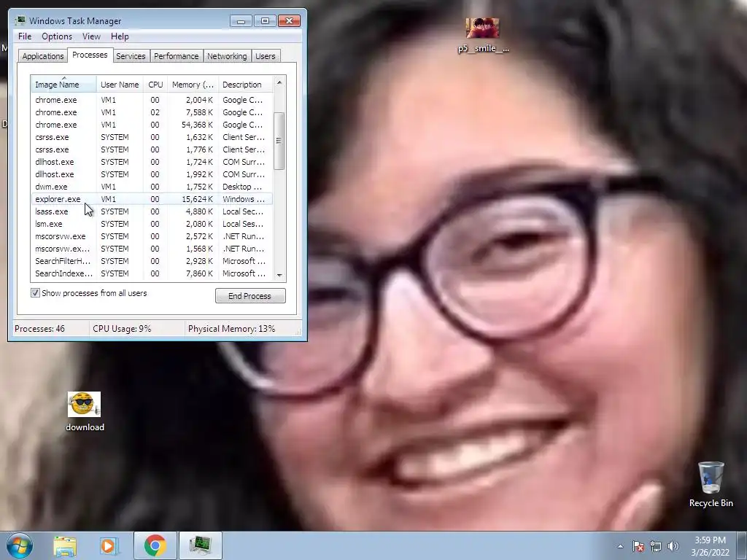Switch to the Performance tab
The width and height of the screenshot is (747, 560).
177,55
